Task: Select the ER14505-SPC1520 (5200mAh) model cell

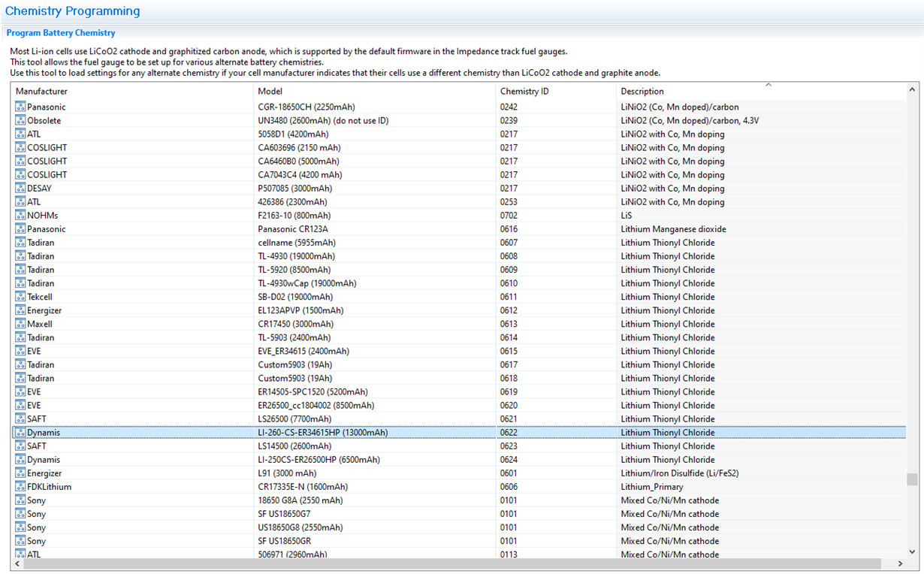Action: coord(313,391)
